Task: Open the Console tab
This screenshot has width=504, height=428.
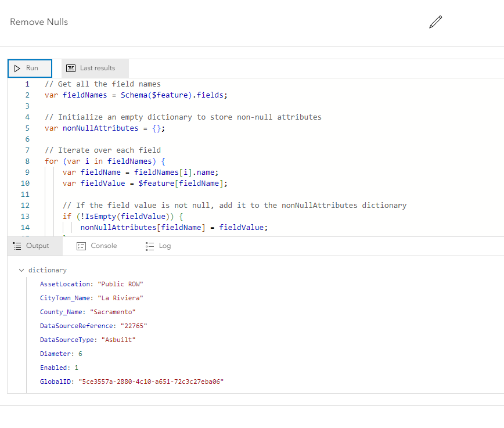Action: tap(97, 246)
